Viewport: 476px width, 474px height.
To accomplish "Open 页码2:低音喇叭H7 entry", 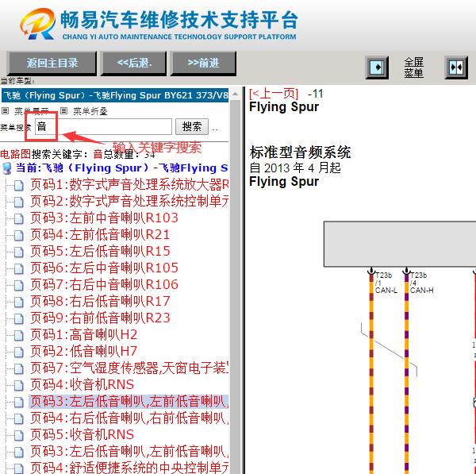I will tap(84, 351).
